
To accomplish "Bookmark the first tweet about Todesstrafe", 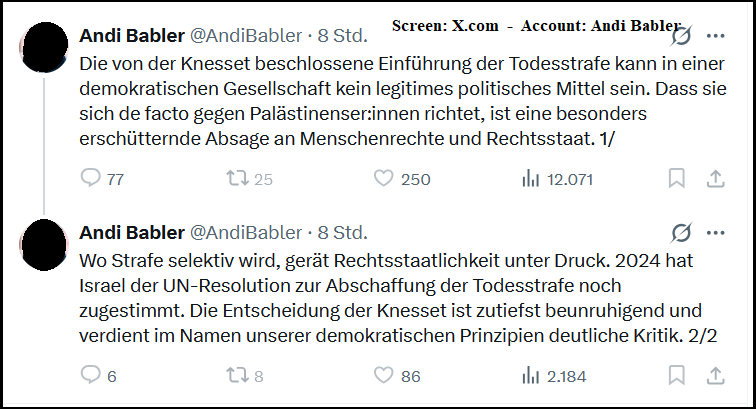I will tap(677, 179).
